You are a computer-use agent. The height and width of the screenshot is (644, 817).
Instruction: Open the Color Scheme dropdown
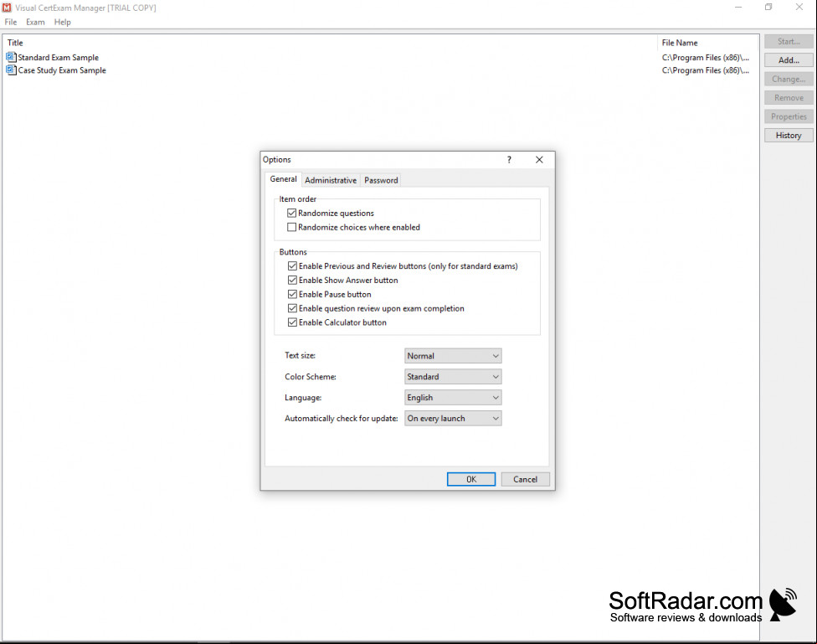(453, 377)
